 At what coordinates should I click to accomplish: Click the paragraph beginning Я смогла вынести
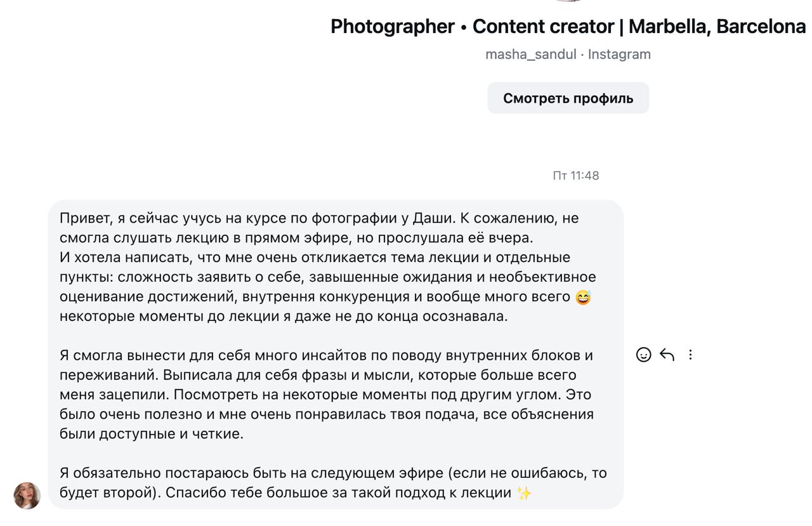[x=327, y=395]
